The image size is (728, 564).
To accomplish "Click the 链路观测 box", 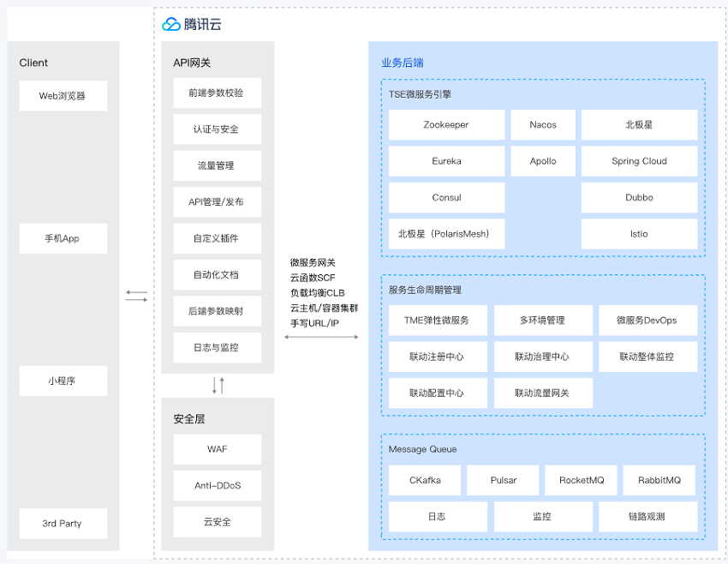I will (x=648, y=517).
